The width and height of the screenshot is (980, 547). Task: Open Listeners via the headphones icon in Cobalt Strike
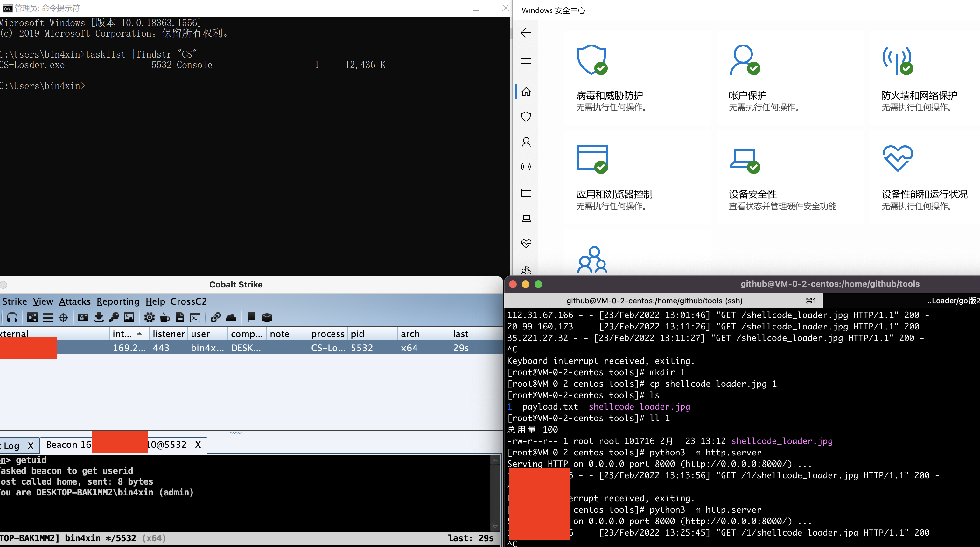pyautogui.click(x=12, y=317)
